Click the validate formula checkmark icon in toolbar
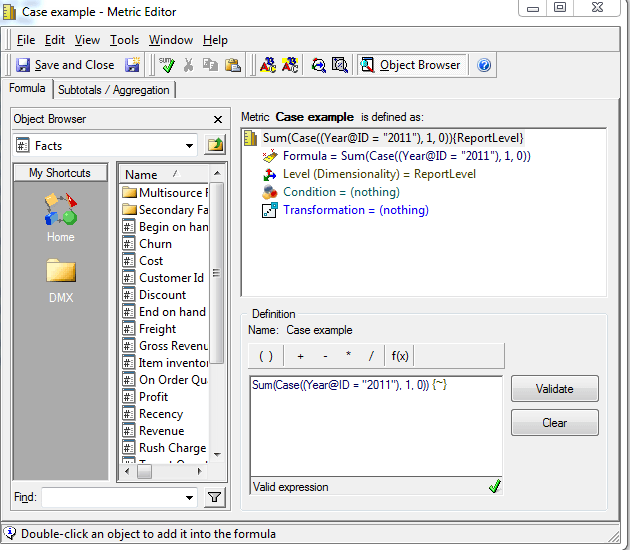The height and width of the screenshot is (550, 630). (x=167, y=65)
